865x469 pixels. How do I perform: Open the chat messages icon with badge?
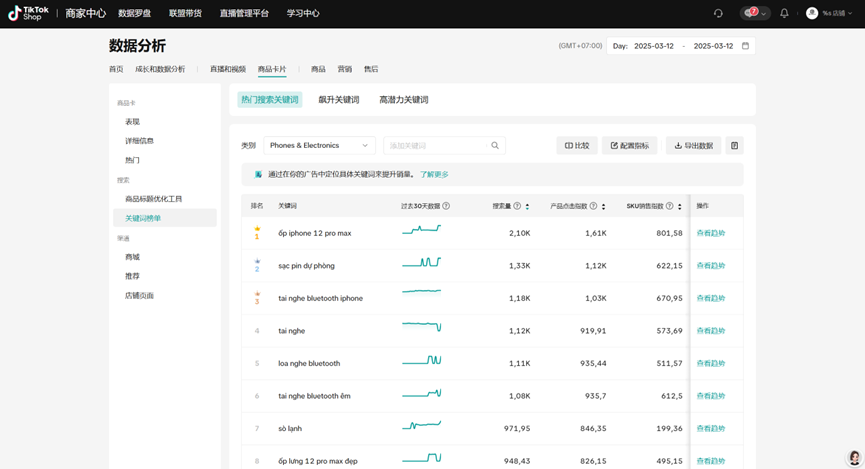pos(750,13)
